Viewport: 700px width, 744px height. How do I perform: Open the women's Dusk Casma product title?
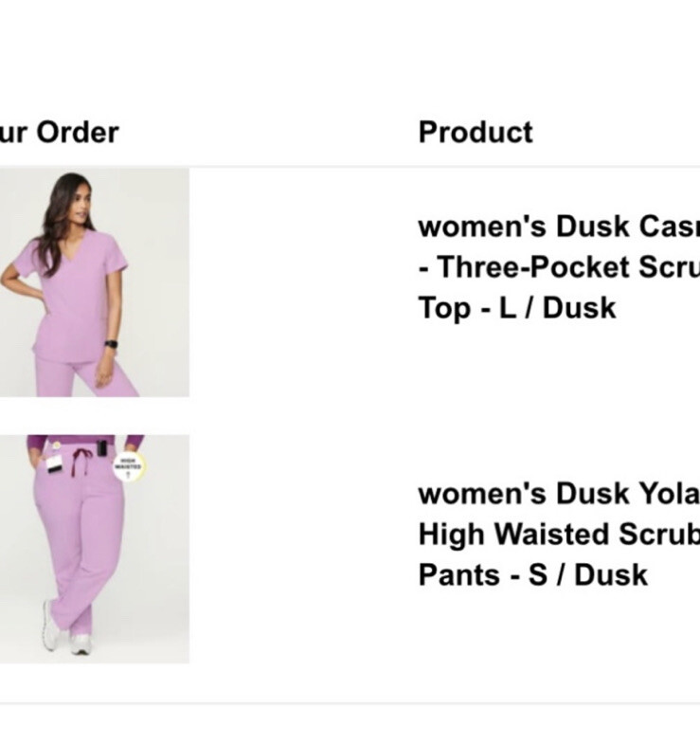[x=558, y=227]
